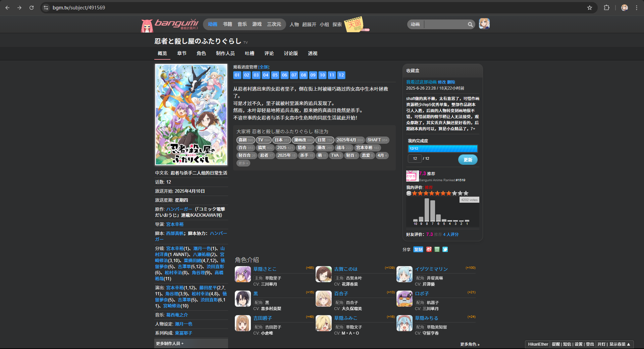Open the 音乐 navigation menu
This screenshot has width=644, height=349.
(x=242, y=24)
